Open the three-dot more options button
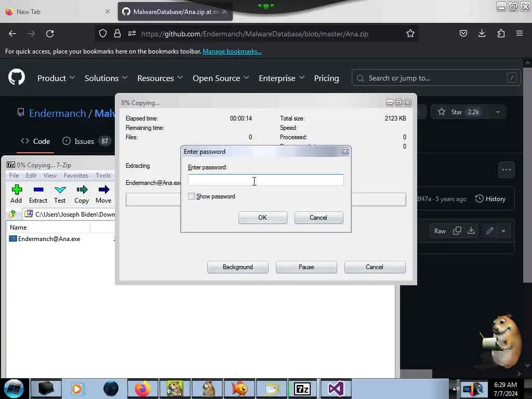This screenshot has height=399, width=532. (x=506, y=170)
